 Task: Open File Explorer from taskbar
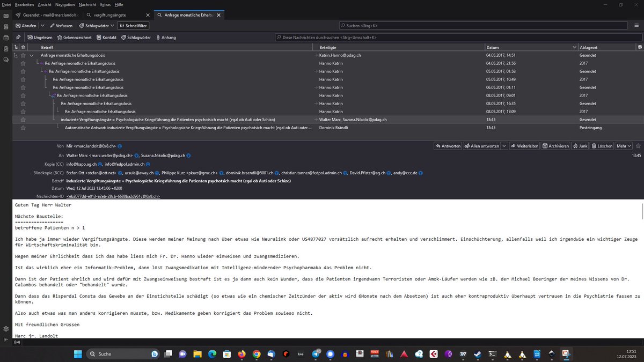197,354
